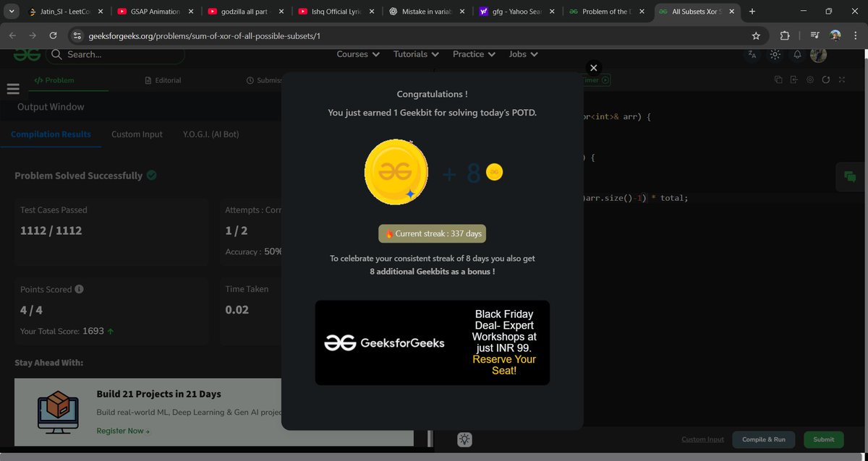Copy the editor code using copy icon
This screenshot has width=868, height=461.
tap(778, 79)
